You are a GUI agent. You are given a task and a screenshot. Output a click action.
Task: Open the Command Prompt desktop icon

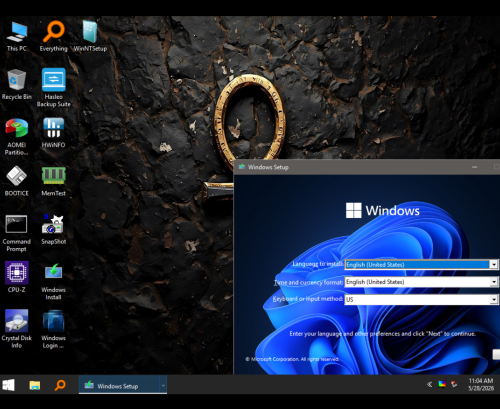pos(17,233)
